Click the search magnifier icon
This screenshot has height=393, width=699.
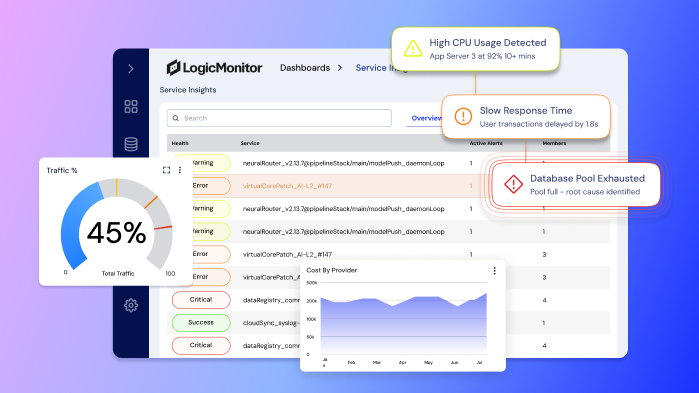point(176,118)
